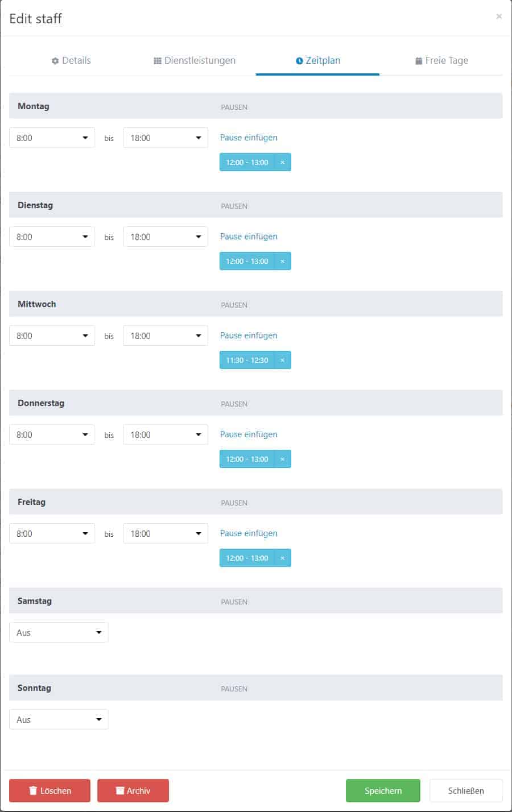The height and width of the screenshot is (812, 512).
Task: Switch to the Details tab
Action: coord(71,60)
